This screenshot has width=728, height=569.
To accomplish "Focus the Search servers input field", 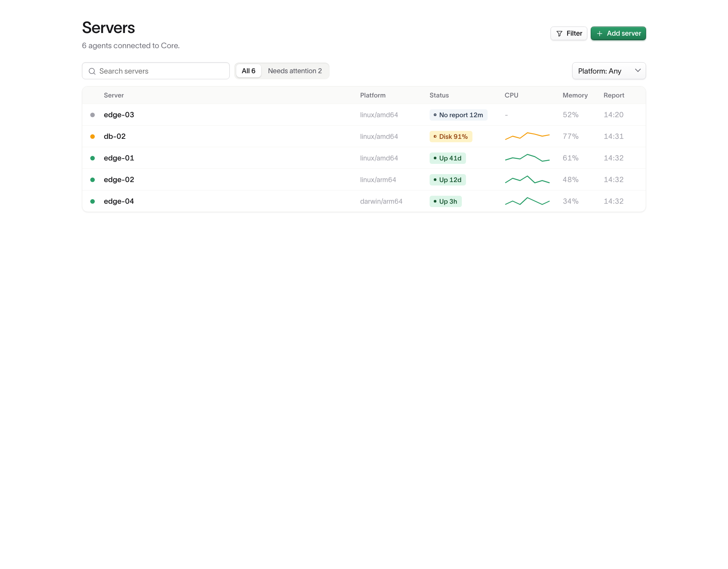I will 156,71.
